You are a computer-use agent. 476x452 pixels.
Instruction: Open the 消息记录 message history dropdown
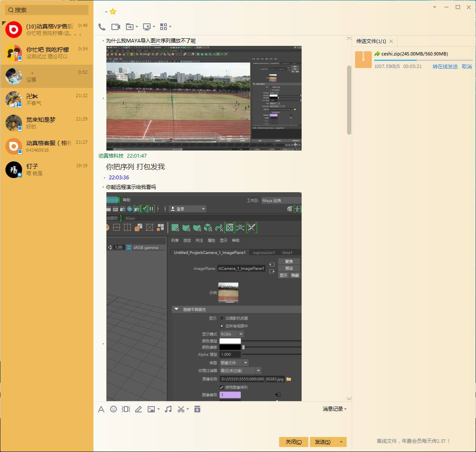335,409
